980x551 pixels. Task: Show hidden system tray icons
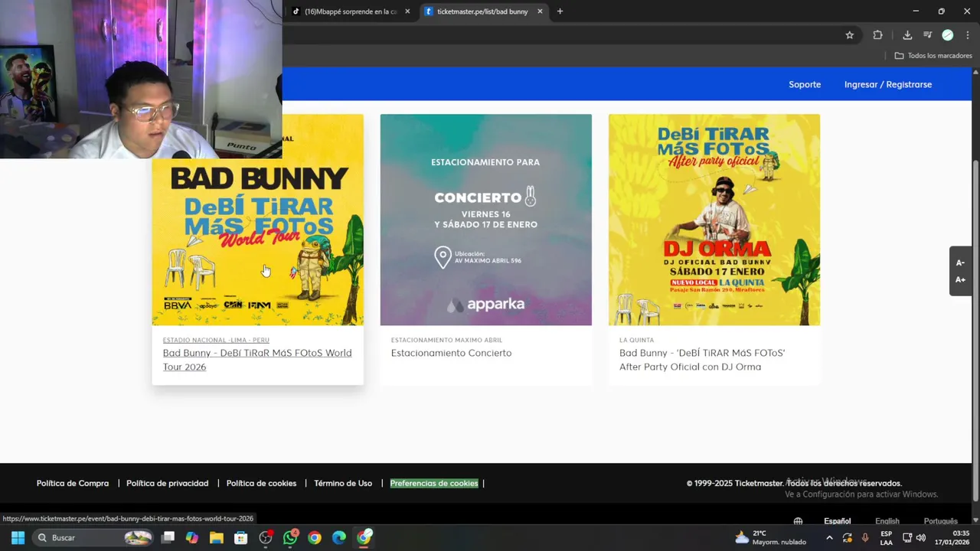829,538
